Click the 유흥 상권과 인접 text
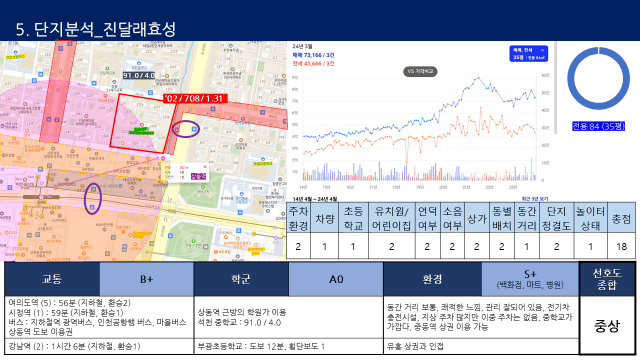 pyautogui.click(x=415, y=346)
